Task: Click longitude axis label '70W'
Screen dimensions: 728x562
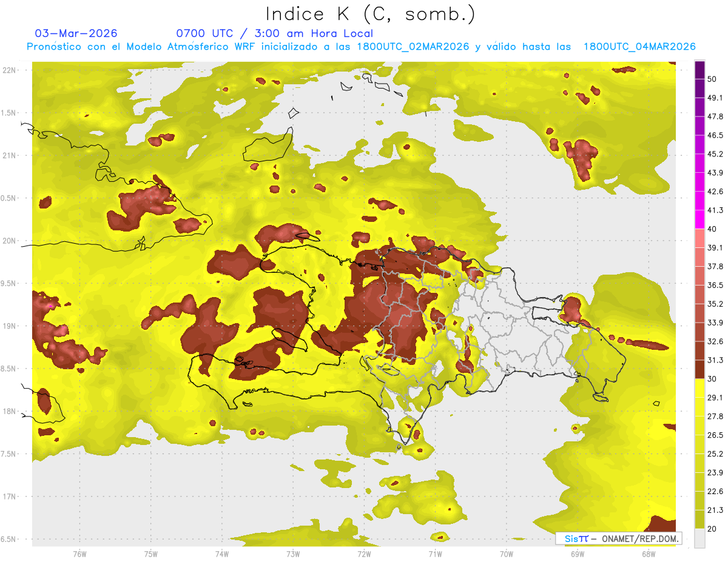Action: (x=506, y=554)
